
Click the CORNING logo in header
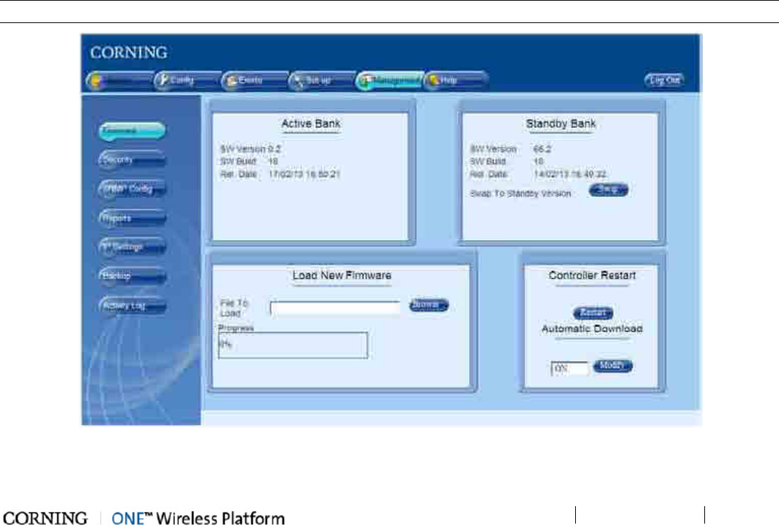coord(128,52)
